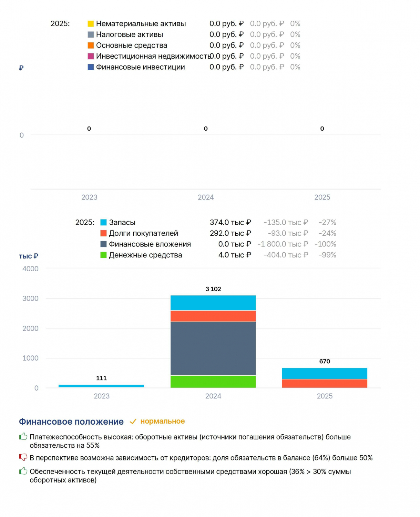Viewport: 420px width, 517px height.
Task: Click the -99% change for Денежные средства
Action: tap(327, 255)
